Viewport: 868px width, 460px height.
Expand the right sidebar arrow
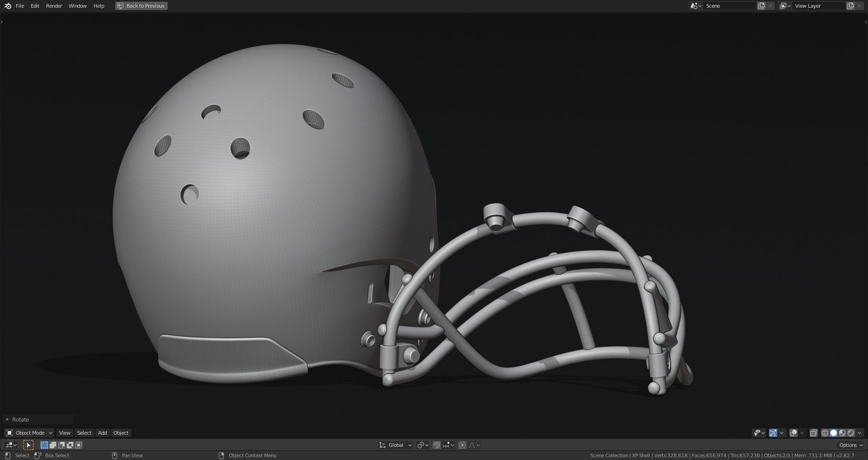pyautogui.click(x=866, y=22)
